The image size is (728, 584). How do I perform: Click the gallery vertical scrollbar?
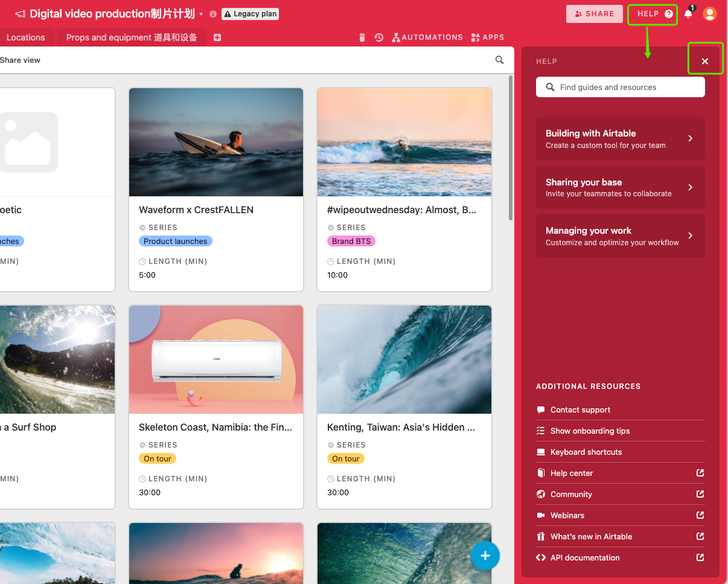[x=511, y=148]
